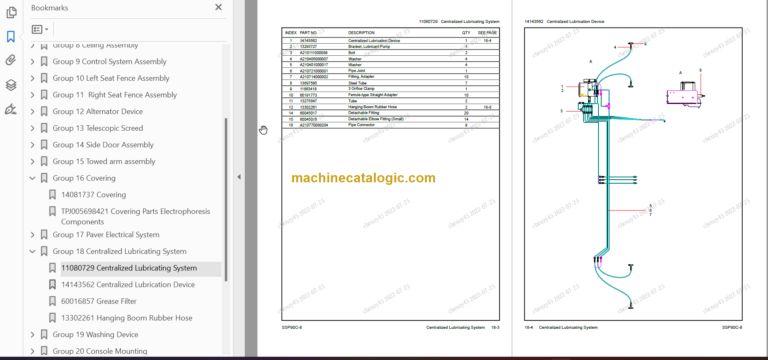Select Group 18 Centralized Lubricating System bookmark
The height and width of the screenshot is (360, 768).
[x=119, y=251]
